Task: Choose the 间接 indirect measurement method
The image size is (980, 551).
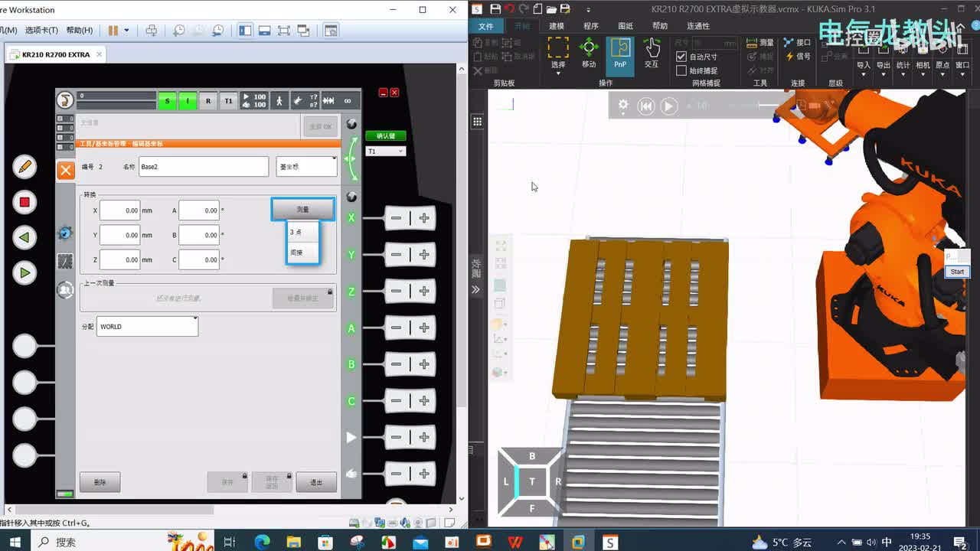Action: (x=302, y=253)
